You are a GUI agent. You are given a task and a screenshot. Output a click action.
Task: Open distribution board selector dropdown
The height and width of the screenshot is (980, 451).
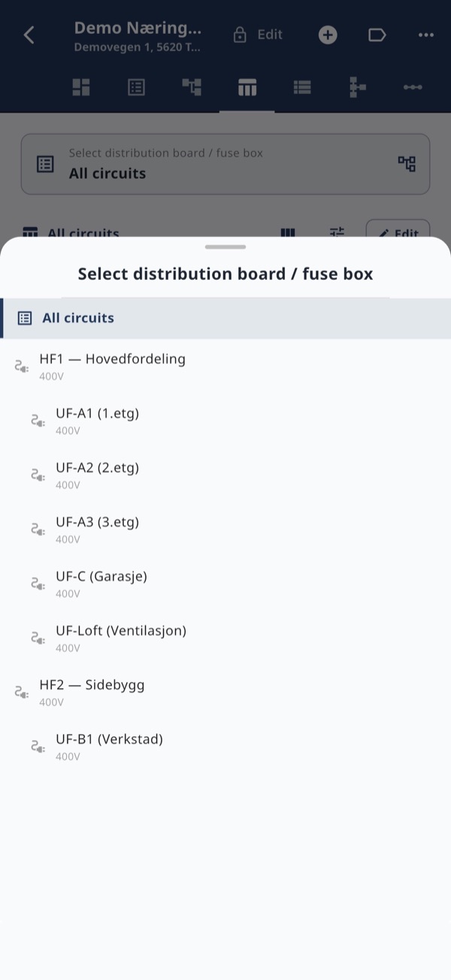[x=225, y=164]
